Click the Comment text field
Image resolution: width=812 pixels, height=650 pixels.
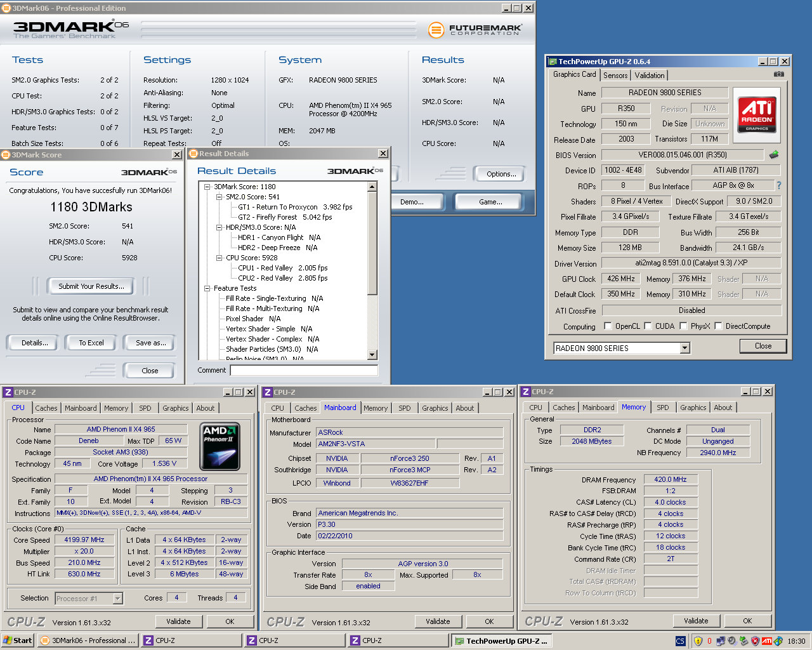tap(304, 370)
